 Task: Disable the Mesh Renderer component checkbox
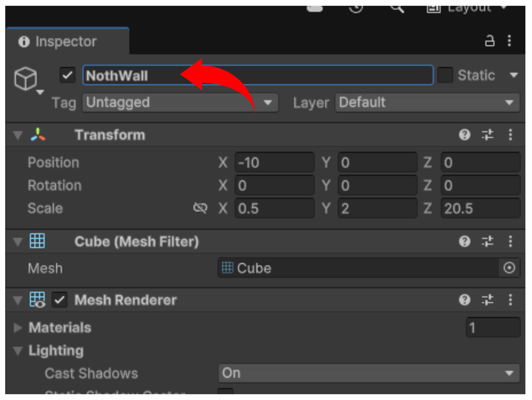59,300
